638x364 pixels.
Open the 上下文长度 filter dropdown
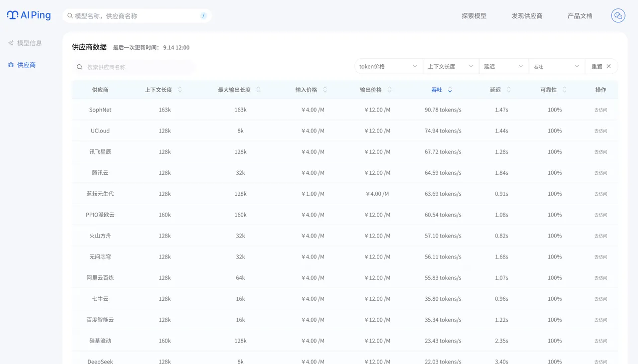pos(451,66)
